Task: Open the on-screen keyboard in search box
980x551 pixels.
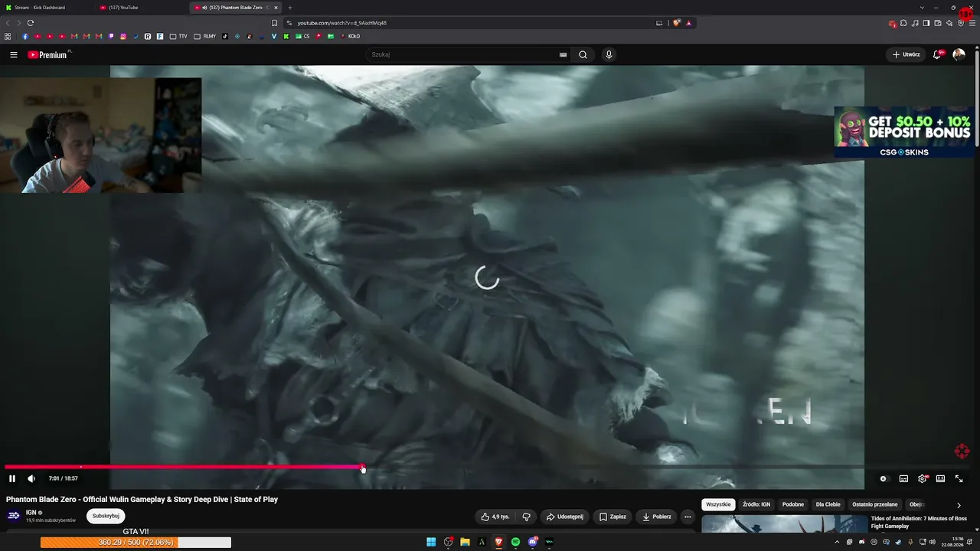Action: click(563, 55)
